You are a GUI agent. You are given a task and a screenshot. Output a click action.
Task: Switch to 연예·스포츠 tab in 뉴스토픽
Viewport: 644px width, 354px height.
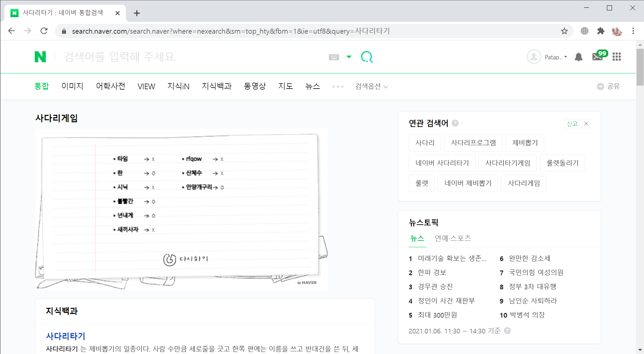pyautogui.click(x=453, y=238)
